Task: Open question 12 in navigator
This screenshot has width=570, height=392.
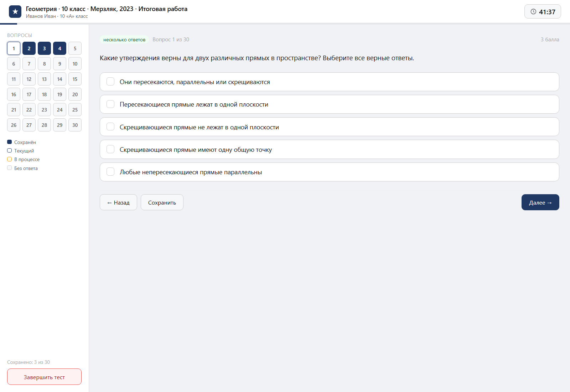Action: click(29, 79)
